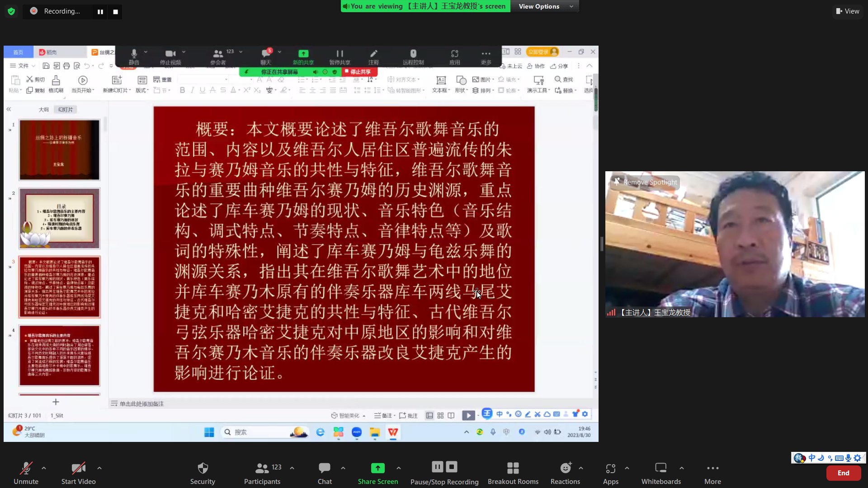Click the 停止共享 stop share button
Screen dimensions: 868x488
coord(358,72)
